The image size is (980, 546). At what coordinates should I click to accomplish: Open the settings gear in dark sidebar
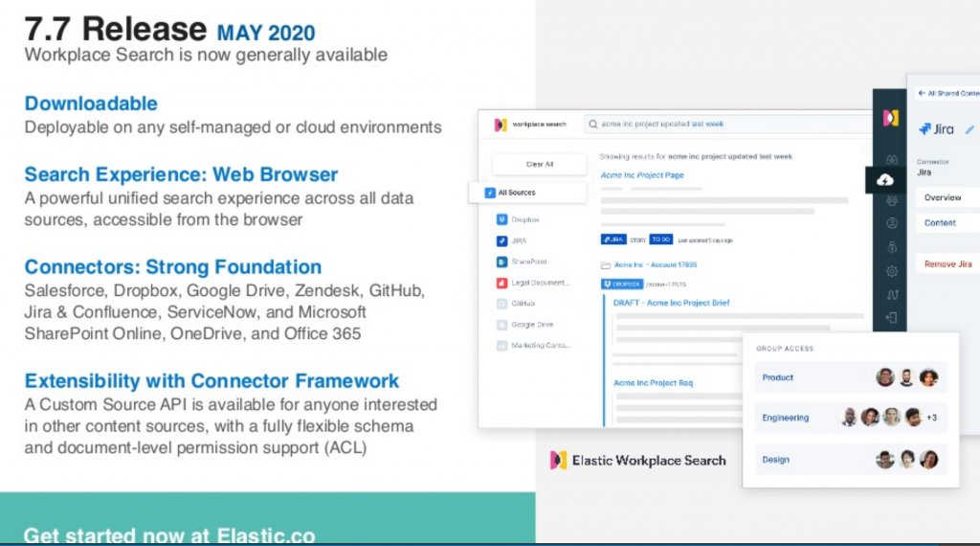(892, 271)
